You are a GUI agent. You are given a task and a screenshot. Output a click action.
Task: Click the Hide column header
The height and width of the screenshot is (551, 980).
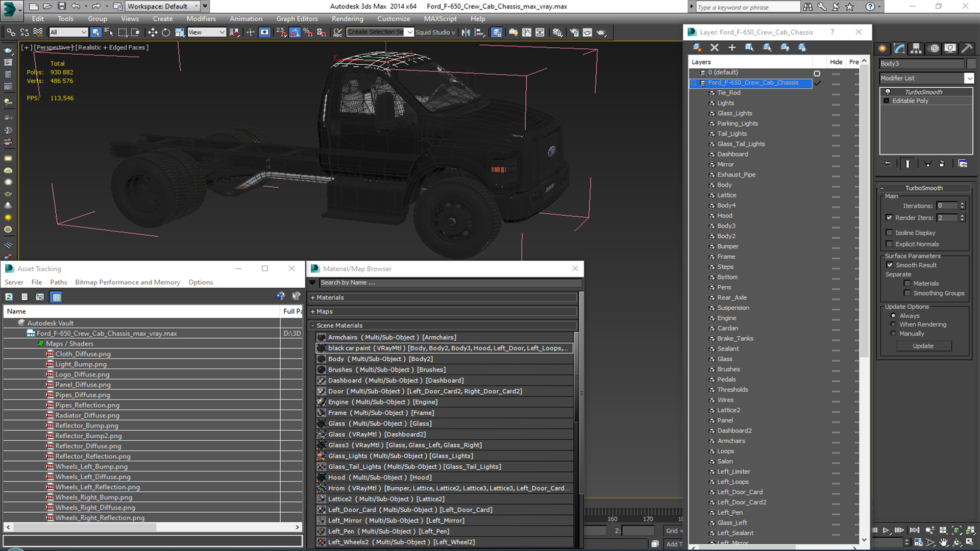click(836, 62)
